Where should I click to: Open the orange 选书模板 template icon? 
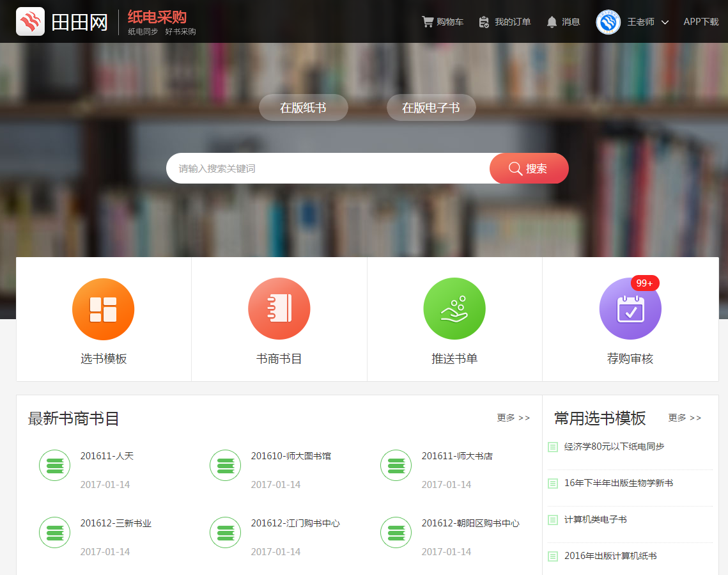[103, 309]
